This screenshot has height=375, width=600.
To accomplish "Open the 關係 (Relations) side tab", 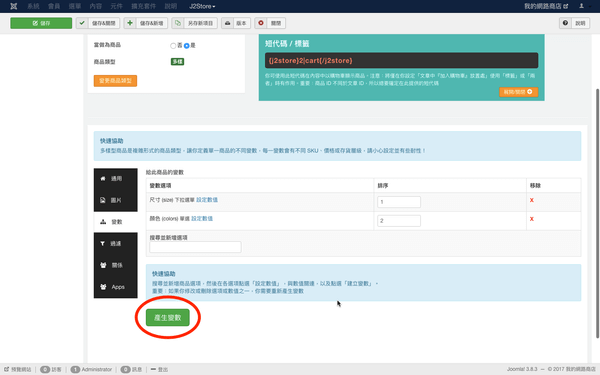I will (x=116, y=265).
